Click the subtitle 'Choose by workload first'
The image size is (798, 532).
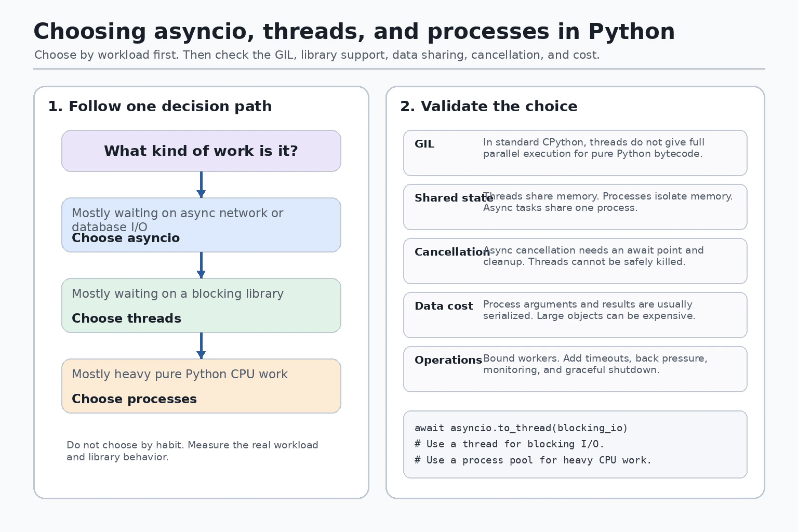coord(317,55)
